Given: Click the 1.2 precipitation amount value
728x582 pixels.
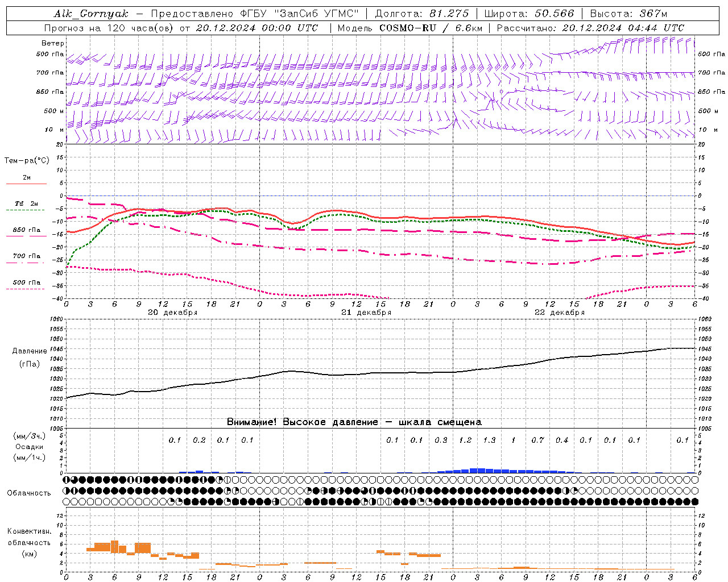Looking at the screenshot, I should [x=465, y=440].
